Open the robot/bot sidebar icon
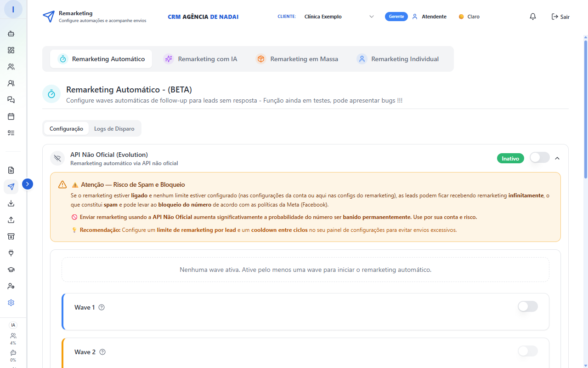 11,34
